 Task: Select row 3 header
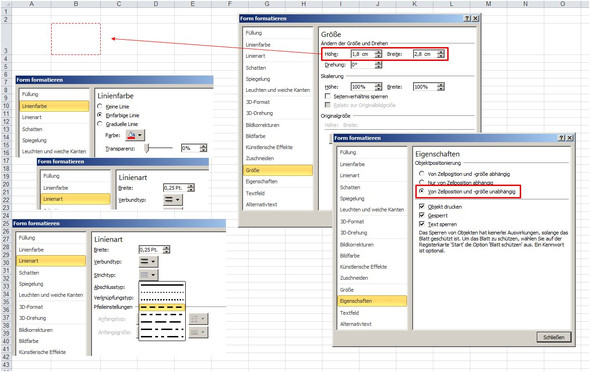click(x=6, y=39)
